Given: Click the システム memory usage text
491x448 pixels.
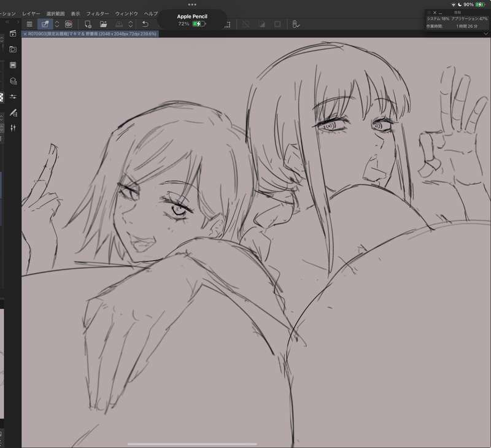Looking at the screenshot, I should (x=438, y=19).
